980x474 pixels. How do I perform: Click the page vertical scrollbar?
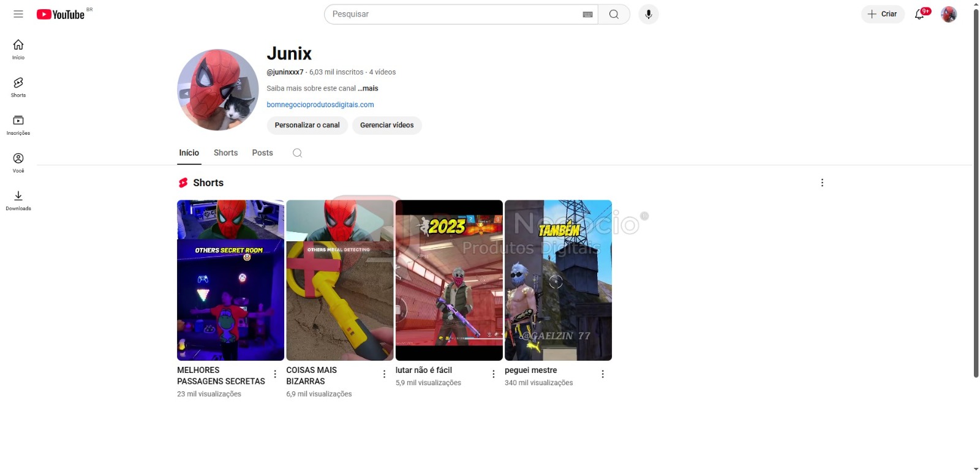(x=976, y=193)
